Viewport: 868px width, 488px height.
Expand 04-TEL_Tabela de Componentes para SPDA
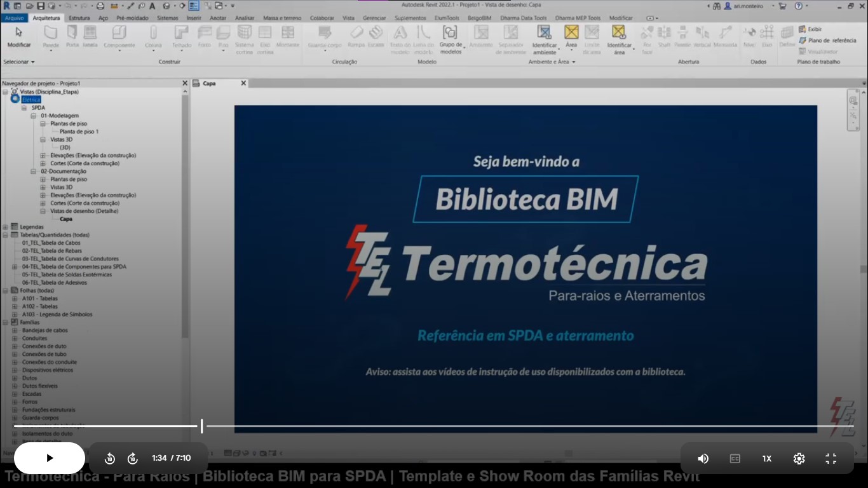point(15,267)
